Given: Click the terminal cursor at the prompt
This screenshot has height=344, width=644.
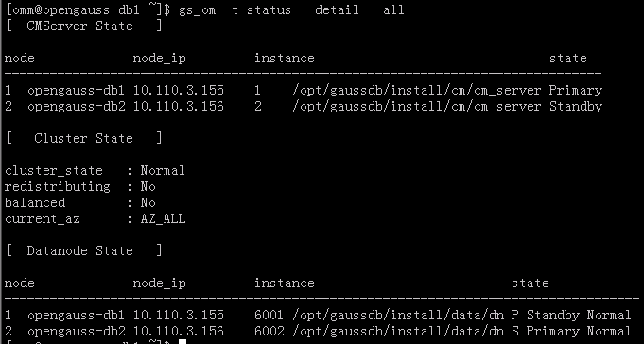Looking at the screenshot, I should 183,341.
